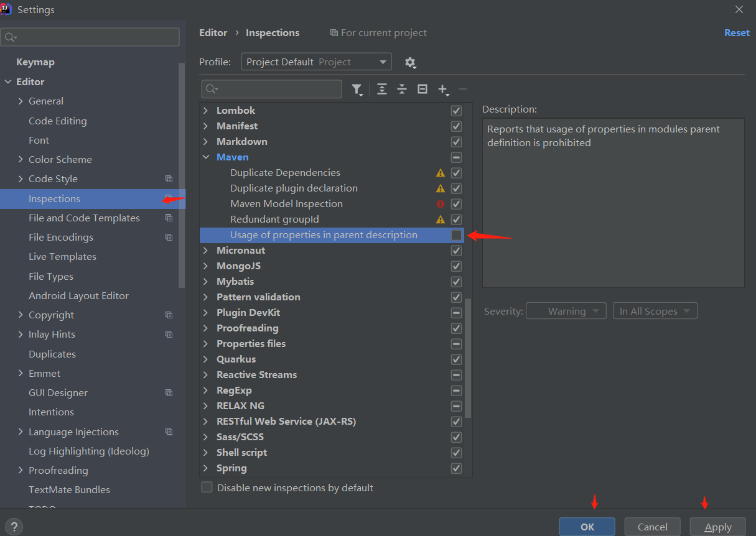The height and width of the screenshot is (536, 756).
Task: Click the Apply button
Action: [718, 527]
